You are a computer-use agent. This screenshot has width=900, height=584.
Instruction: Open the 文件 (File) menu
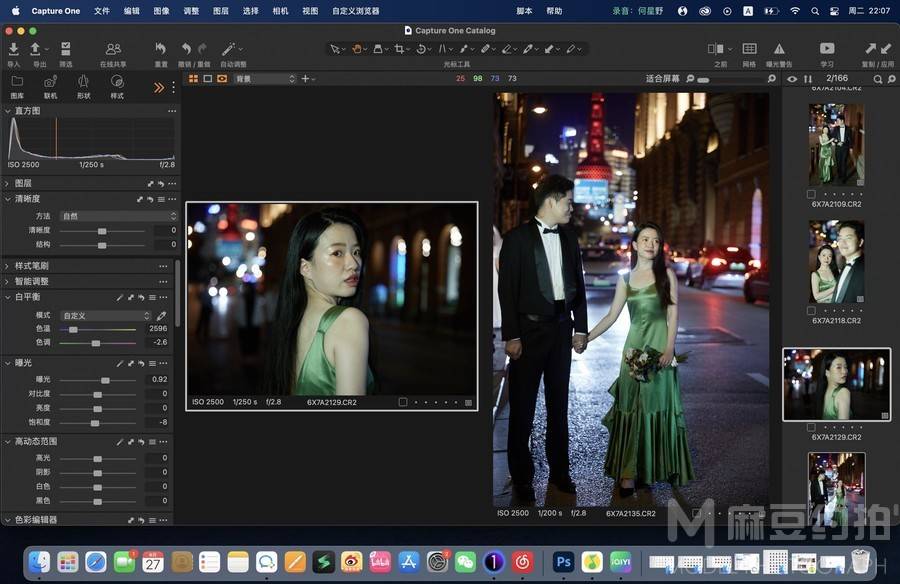102,11
